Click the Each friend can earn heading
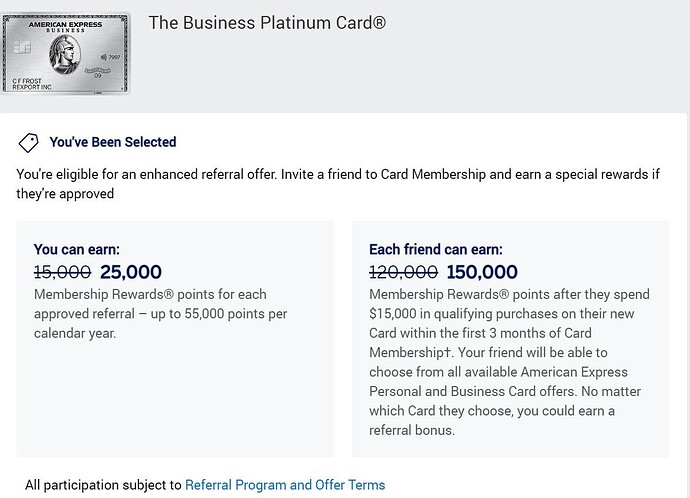Screen dimensions: 690x498 point(436,250)
